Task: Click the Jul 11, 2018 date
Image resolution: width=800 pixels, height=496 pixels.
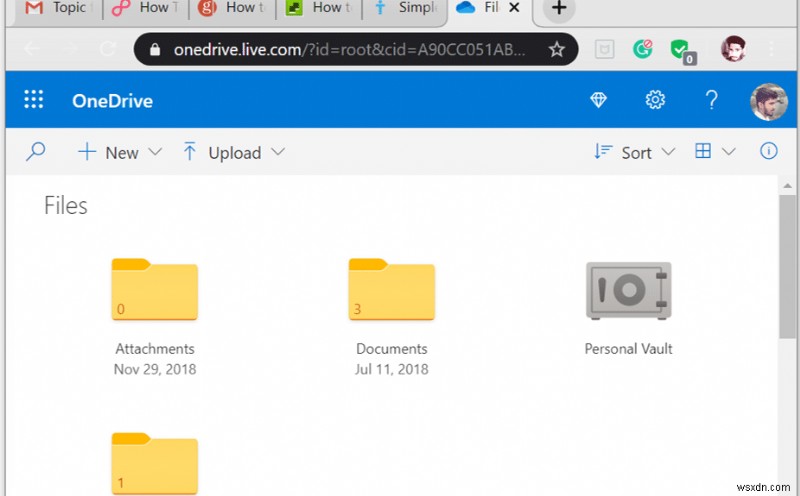Action: tap(391, 369)
